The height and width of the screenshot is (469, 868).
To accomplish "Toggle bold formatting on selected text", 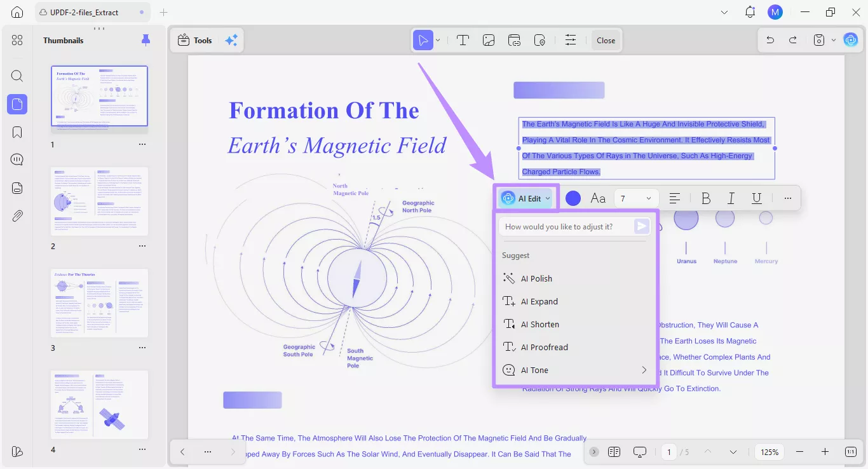I will (x=705, y=198).
